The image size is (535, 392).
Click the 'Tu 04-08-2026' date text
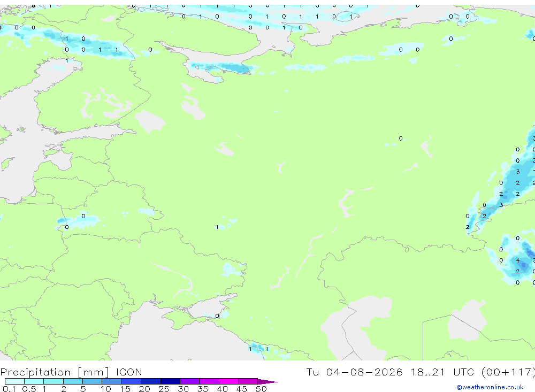[354, 372]
